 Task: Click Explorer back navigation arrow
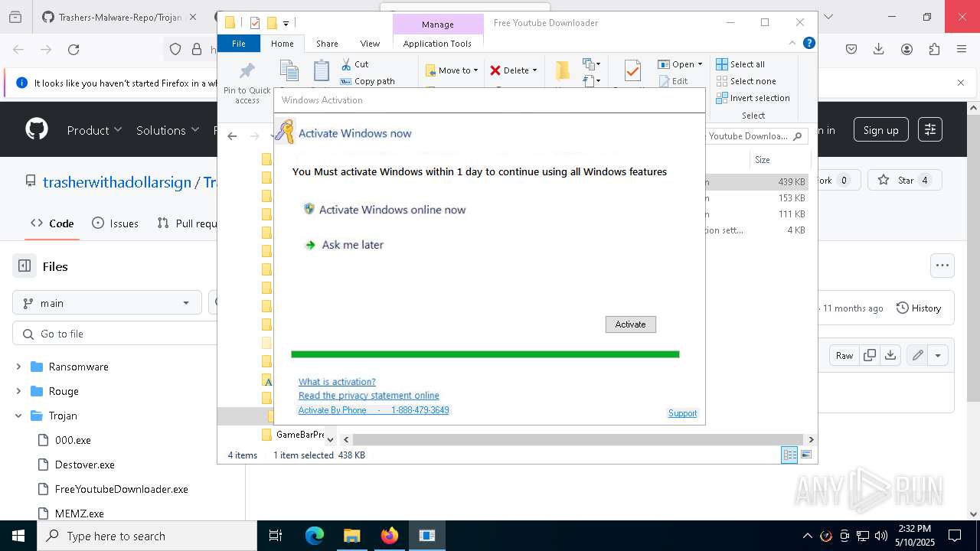tap(232, 136)
